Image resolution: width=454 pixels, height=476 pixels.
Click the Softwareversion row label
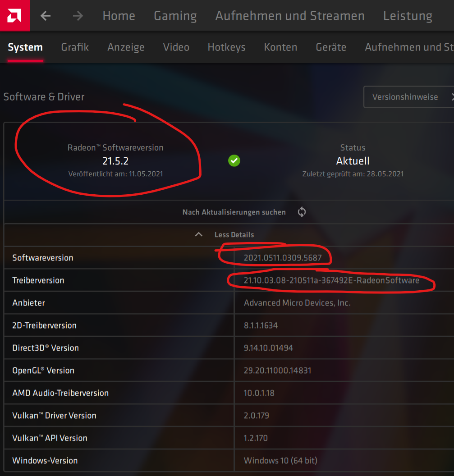[x=43, y=258]
